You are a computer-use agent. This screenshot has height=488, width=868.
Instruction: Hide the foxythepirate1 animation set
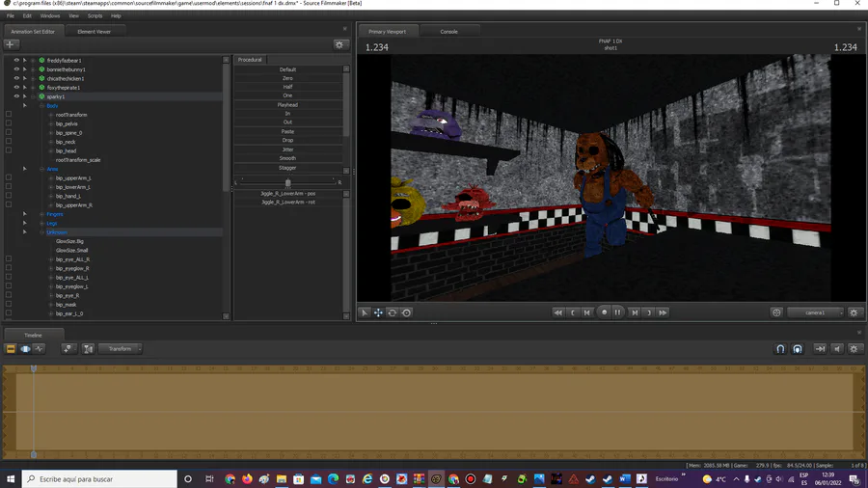[x=16, y=88]
